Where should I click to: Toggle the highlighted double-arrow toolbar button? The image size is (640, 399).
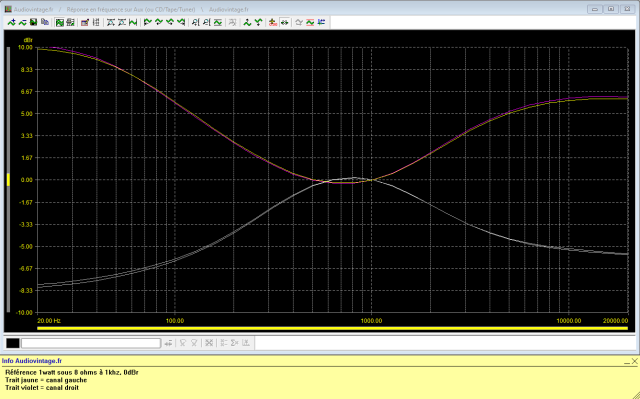[x=284, y=22]
